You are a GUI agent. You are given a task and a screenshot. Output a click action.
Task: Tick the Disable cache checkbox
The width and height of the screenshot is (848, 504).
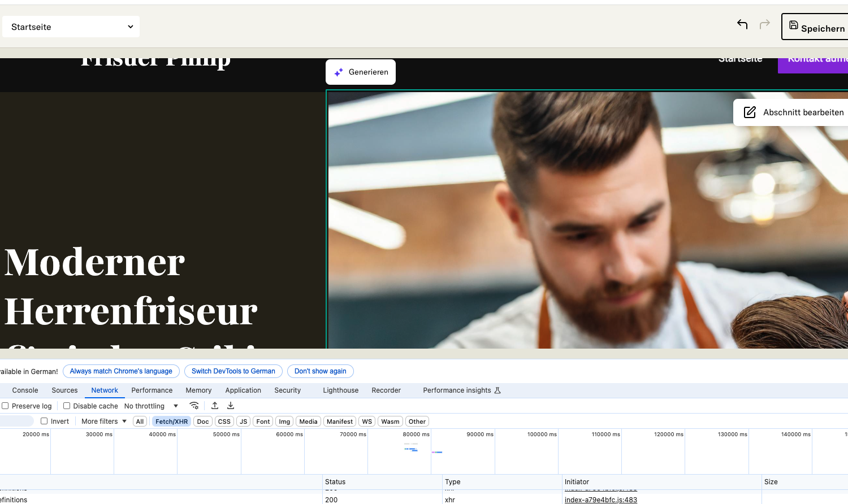pos(67,406)
